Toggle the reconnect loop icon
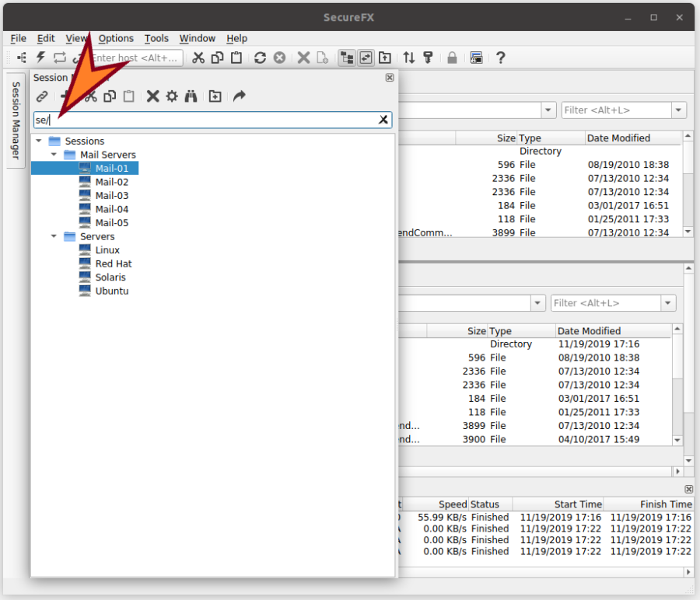The height and width of the screenshot is (600, 700). 60,57
